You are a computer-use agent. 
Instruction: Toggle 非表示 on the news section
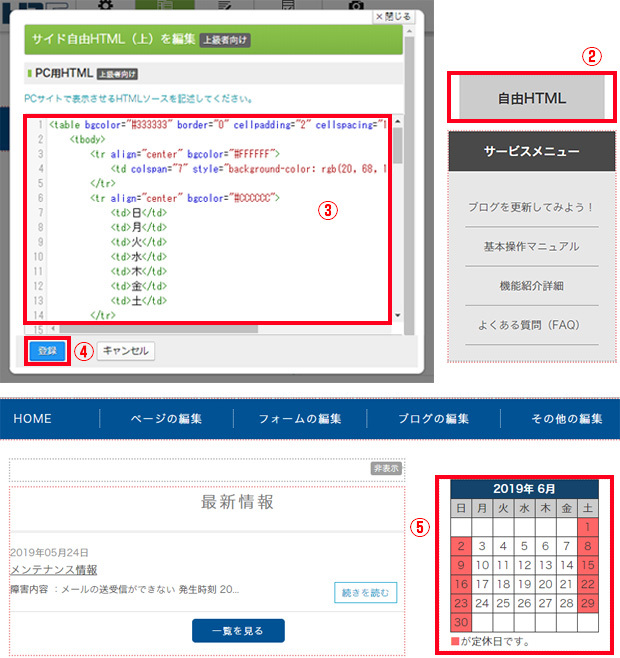point(386,468)
